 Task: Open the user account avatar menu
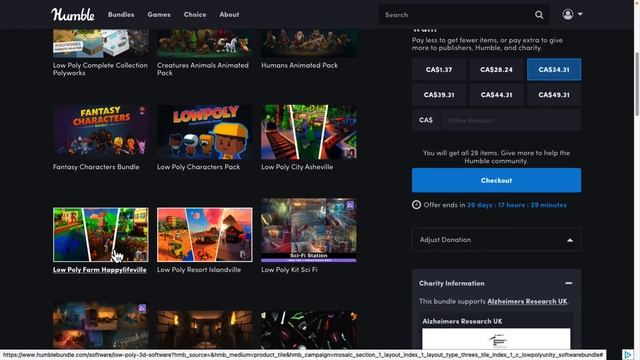tap(568, 14)
